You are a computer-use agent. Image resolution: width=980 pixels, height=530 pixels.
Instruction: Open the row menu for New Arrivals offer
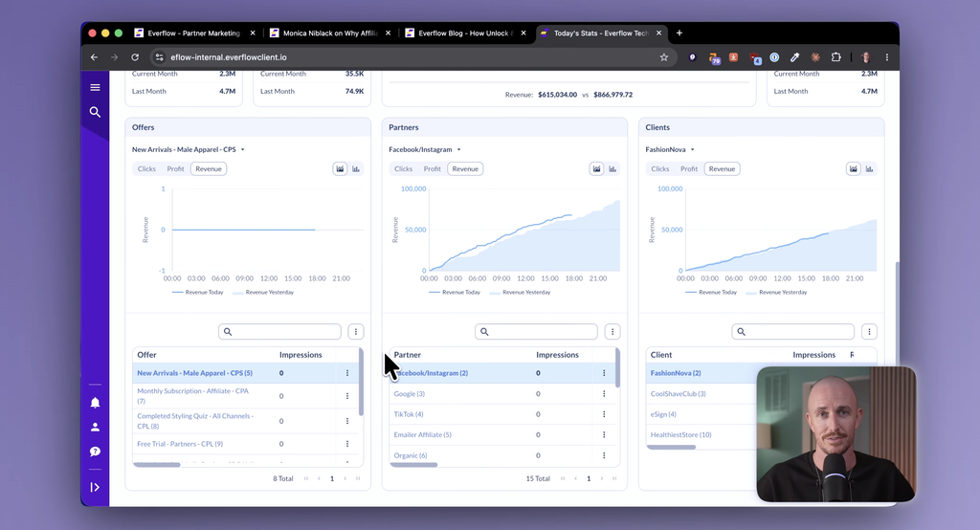347,373
